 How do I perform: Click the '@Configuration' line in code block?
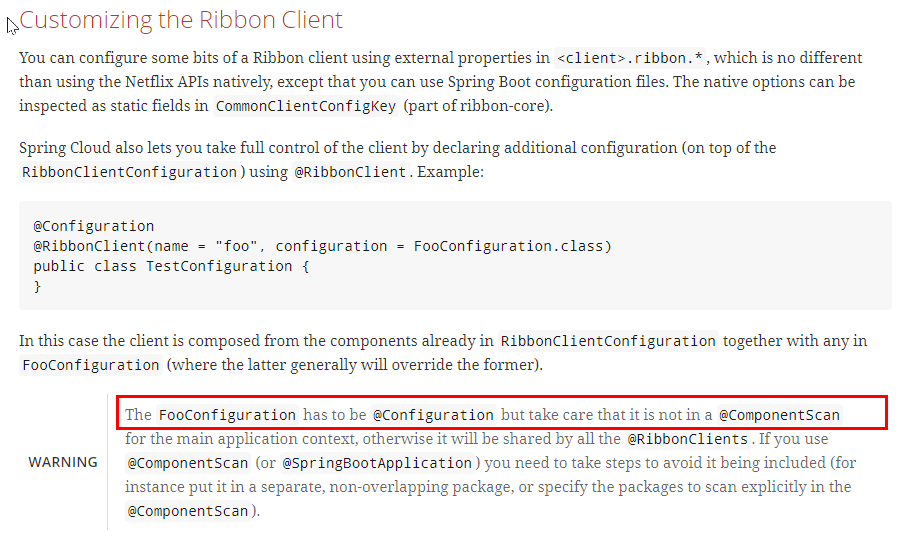[x=93, y=226]
